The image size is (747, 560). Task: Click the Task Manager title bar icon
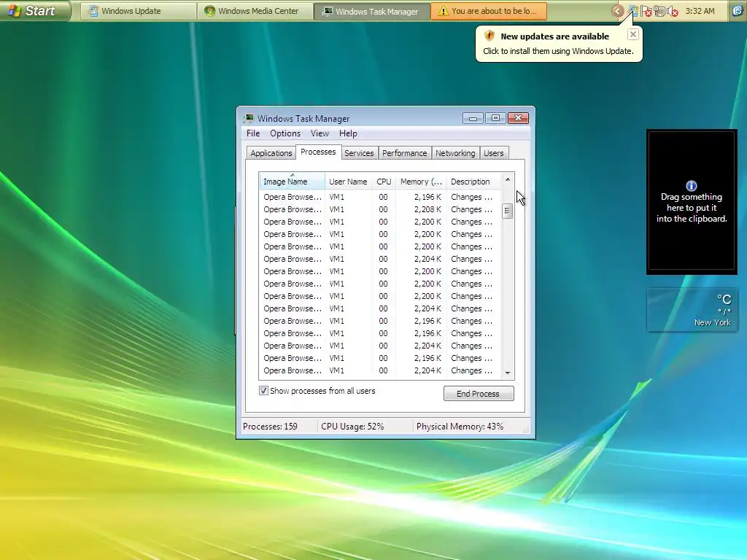click(x=249, y=119)
